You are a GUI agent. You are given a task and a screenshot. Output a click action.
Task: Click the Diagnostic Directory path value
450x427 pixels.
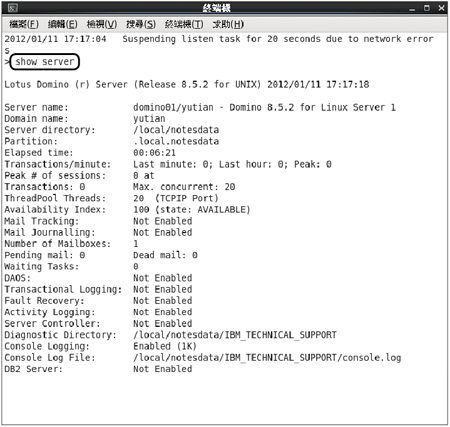(x=235, y=335)
